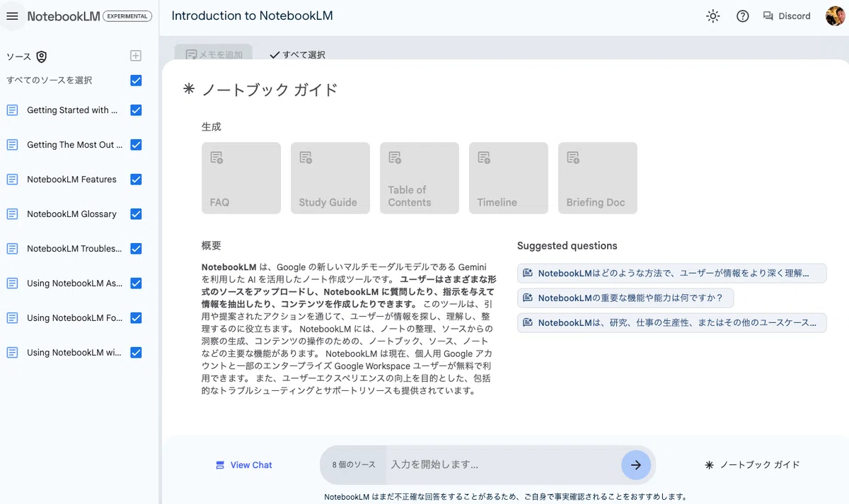849x504 pixels.
Task: Toggle すべてのソースを選択 checkbox
Action: pos(136,81)
